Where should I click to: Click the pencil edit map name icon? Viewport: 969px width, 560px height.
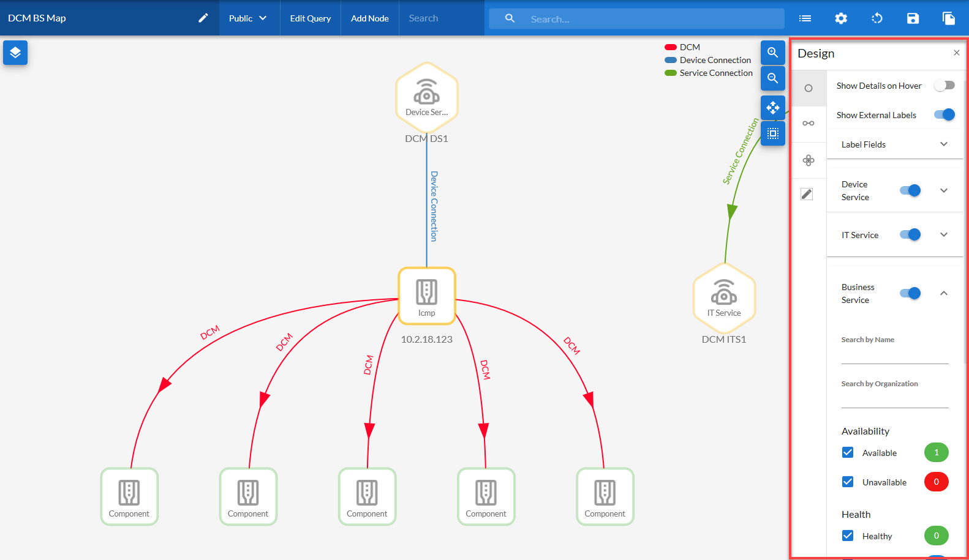pos(203,18)
